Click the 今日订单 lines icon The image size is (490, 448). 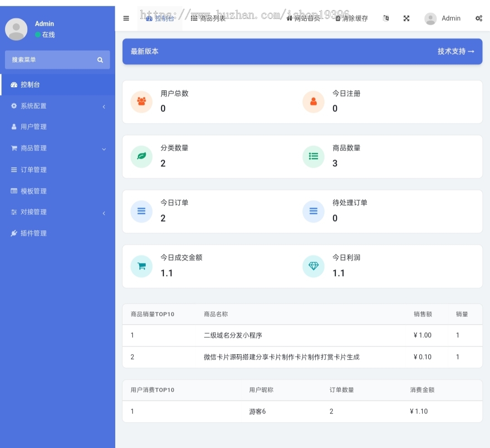pos(142,211)
